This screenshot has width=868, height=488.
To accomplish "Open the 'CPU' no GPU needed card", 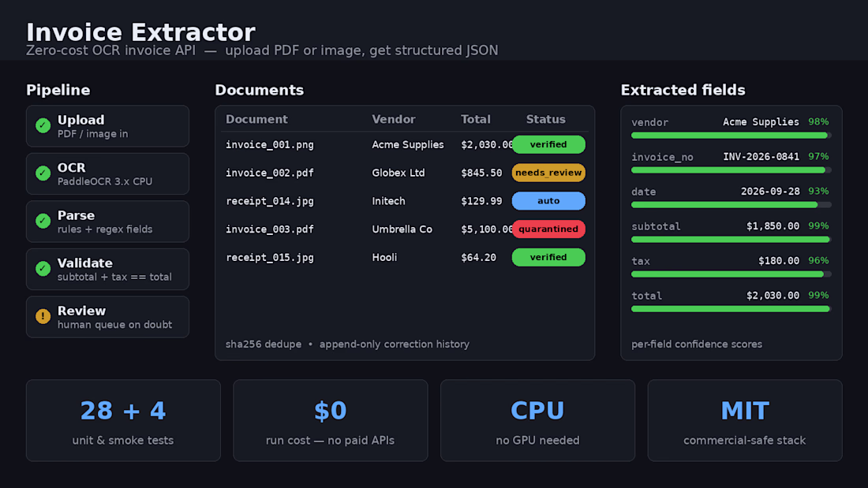I will click(x=537, y=420).
